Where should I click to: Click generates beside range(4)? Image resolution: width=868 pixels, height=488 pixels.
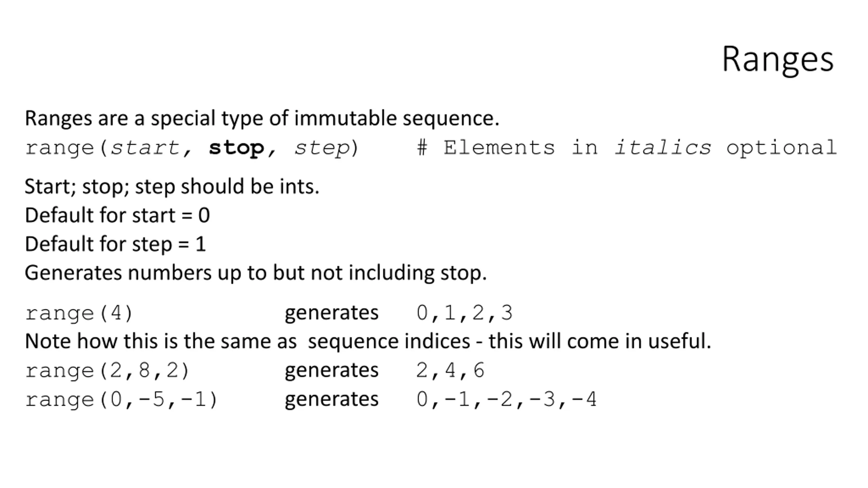point(331,313)
